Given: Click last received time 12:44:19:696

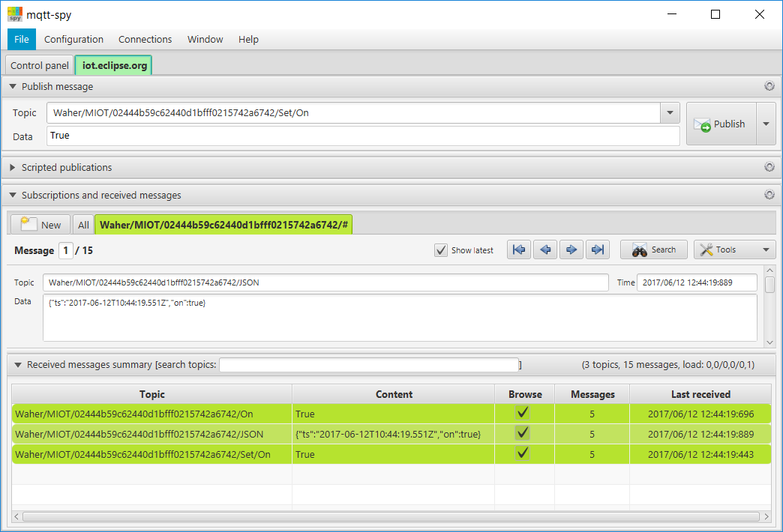Looking at the screenshot, I should [700, 414].
